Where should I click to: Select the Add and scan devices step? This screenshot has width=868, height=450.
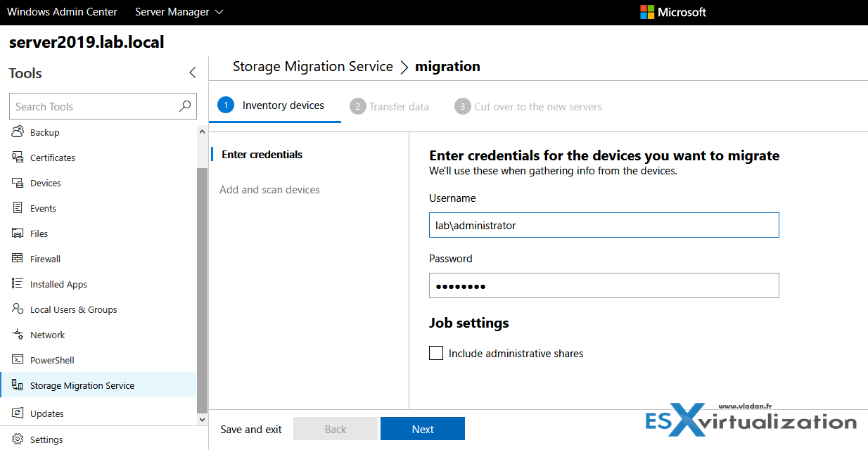[269, 190]
